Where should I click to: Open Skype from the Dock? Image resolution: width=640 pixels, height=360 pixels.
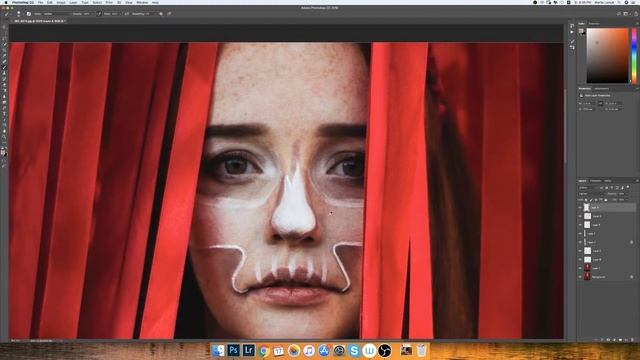point(354,350)
